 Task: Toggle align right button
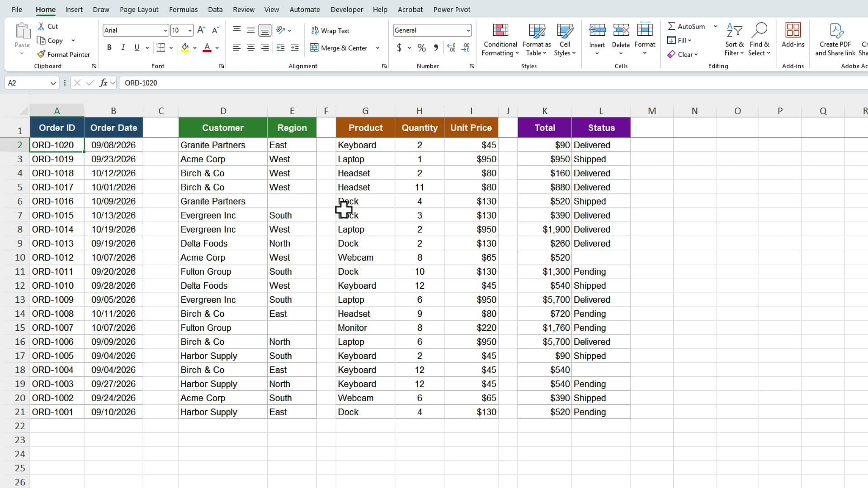click(x=265, y=47)
